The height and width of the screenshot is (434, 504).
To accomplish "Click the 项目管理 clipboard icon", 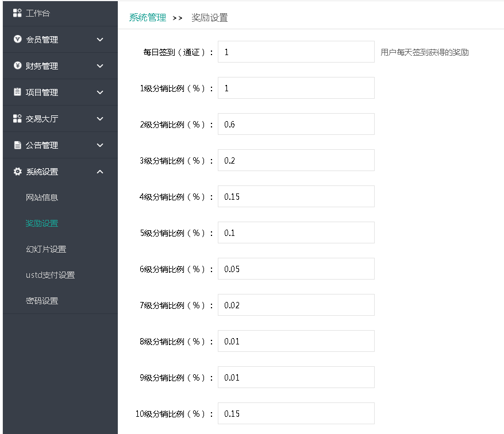I will [17, 92].
